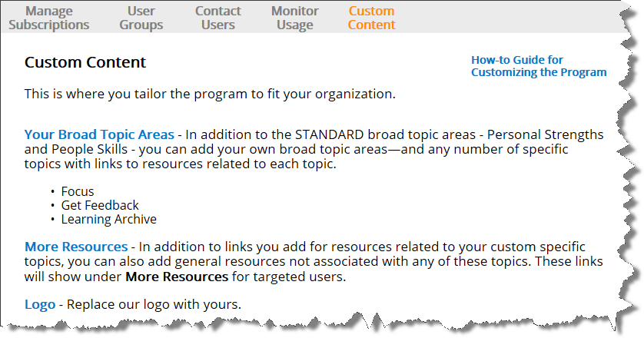The image size is (644, 338).
Task: Click the 'Personal Strengths' phrase
Action: (546, 134)
